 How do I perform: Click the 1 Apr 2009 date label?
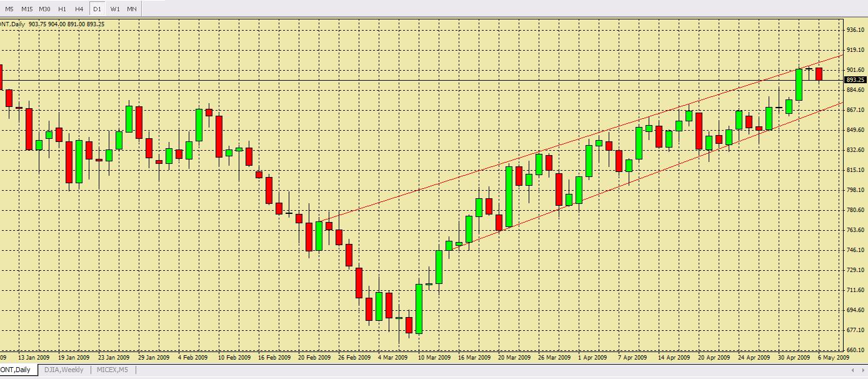tap(592, 358)
